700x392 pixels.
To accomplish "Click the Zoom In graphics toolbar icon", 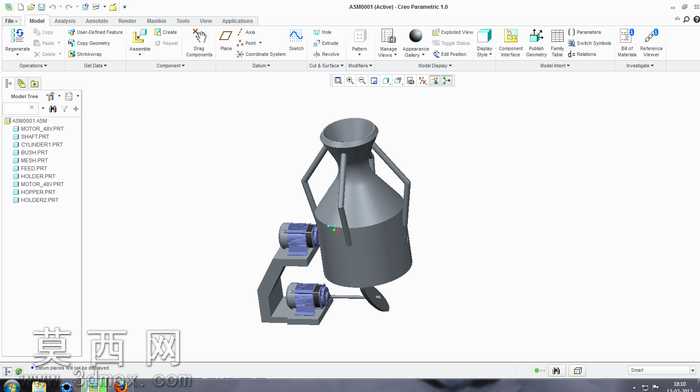I will tap(350, 81).
